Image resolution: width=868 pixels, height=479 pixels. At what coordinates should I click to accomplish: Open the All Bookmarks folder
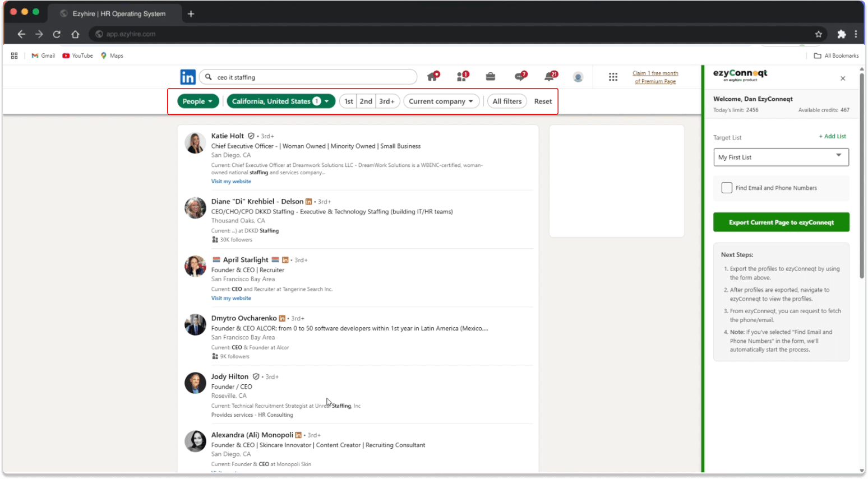click(836, 55)
